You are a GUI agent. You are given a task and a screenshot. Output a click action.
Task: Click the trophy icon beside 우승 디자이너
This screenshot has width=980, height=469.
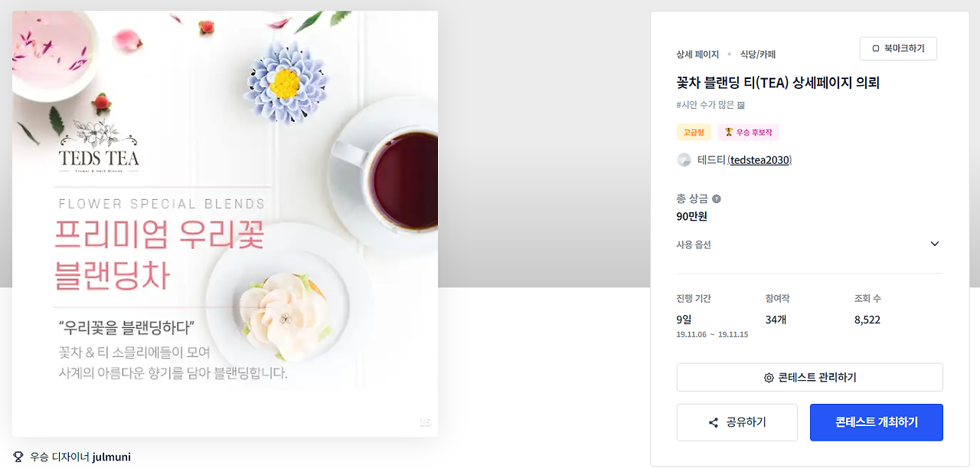[x=18, y=458]
